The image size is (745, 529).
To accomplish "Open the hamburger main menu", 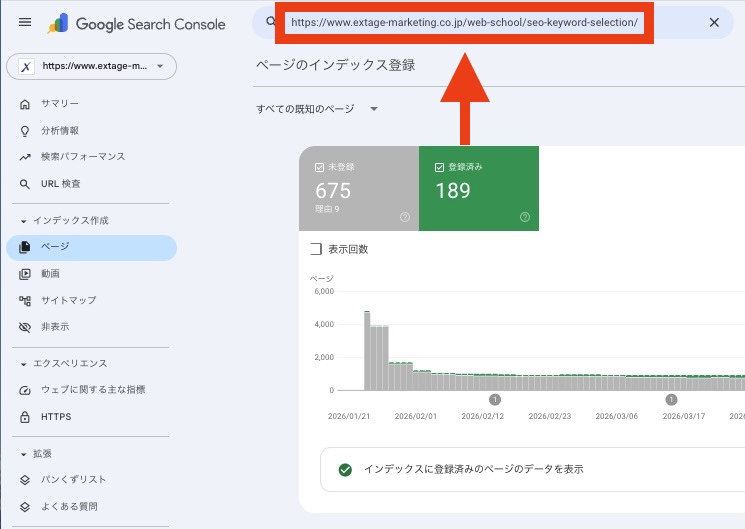I will pos(25,22).
